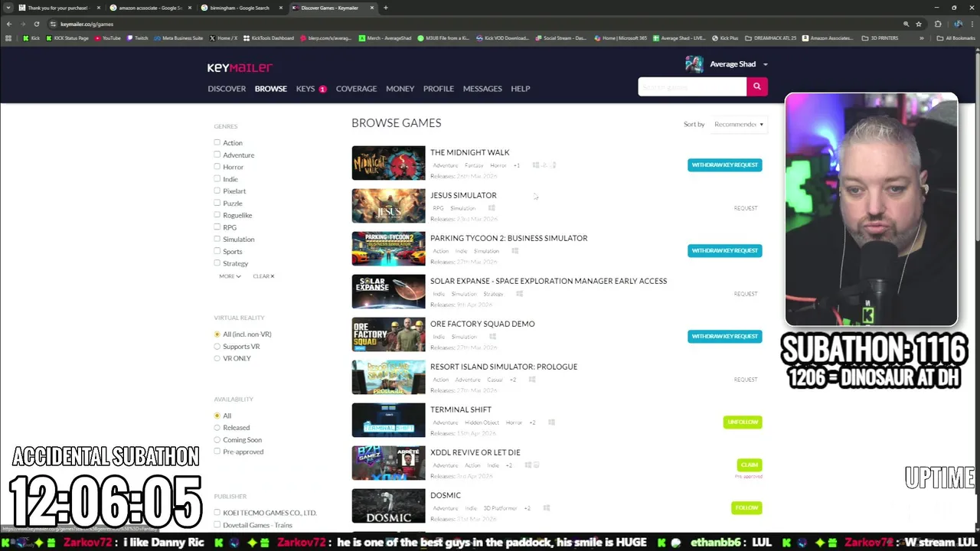The image size is (980, 551).
Task: Check the RPG genre checkbox
Action: 217,227
